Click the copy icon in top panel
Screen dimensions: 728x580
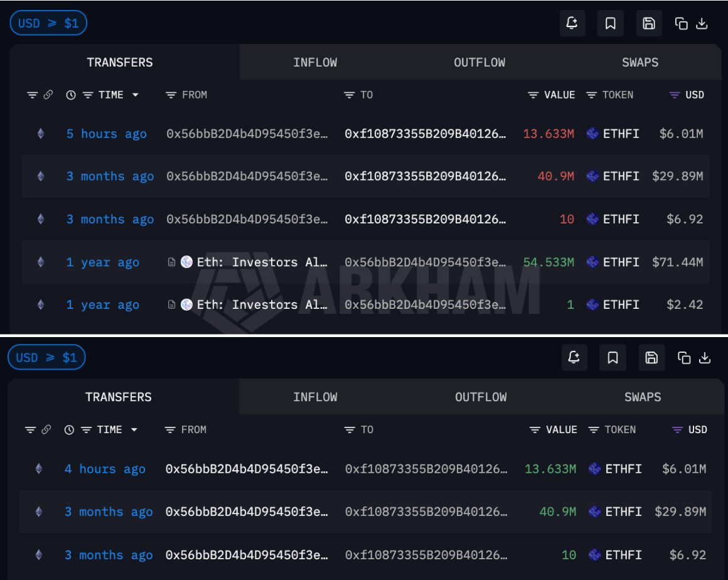[681, 23]
